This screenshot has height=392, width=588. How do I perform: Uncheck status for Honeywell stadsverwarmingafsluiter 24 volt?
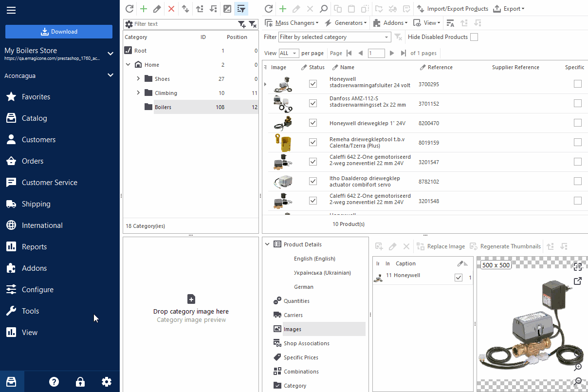tap(313, 84)
